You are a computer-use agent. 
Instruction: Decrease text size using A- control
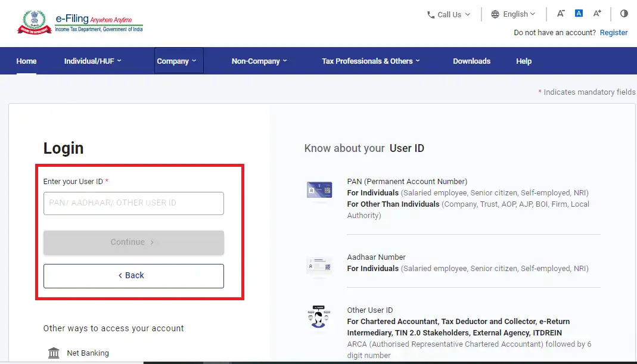coord(561,13)
